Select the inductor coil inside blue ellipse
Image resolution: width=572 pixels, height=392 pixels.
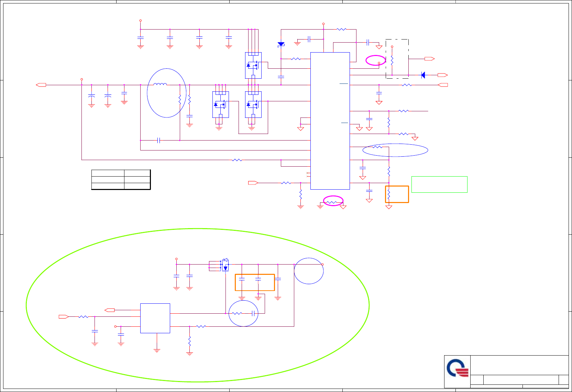click(160, 84)
